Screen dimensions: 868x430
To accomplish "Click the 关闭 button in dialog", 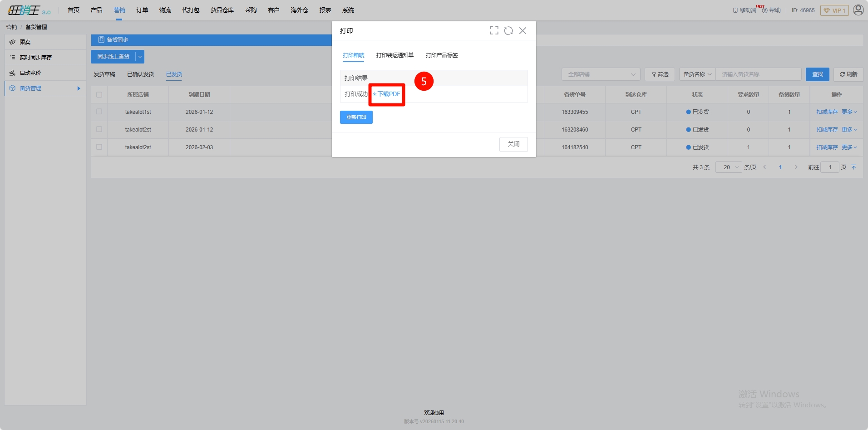I will pos(513,144).
